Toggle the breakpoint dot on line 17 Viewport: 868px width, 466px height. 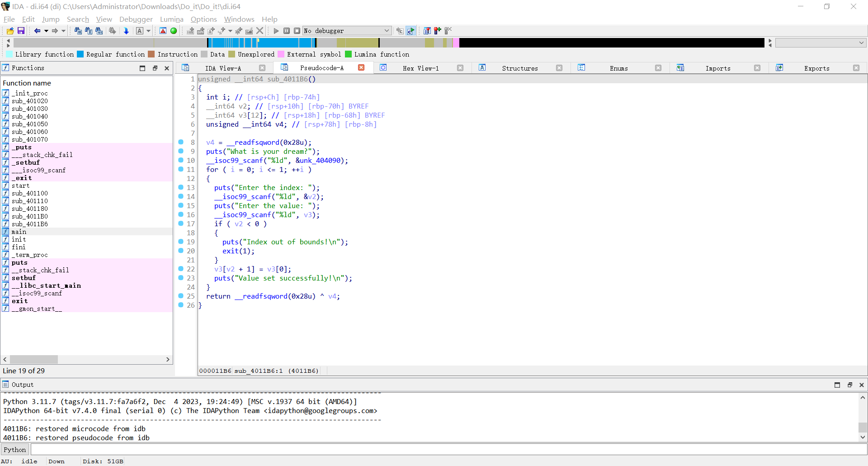tap(181, 223)
